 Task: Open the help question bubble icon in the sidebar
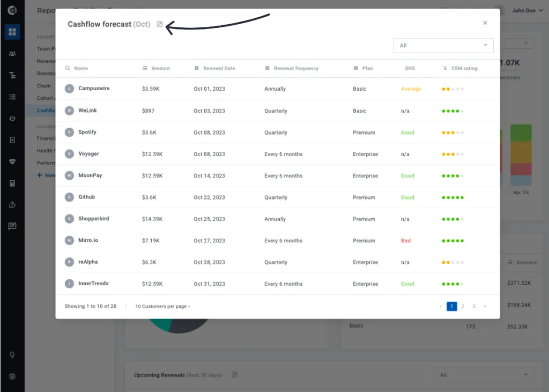(x=12, y=205)
